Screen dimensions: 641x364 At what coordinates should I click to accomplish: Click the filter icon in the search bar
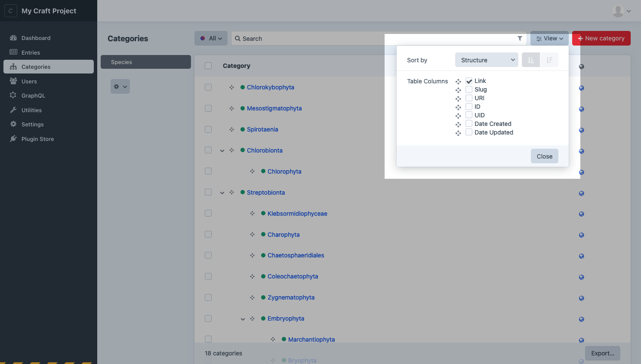[520, 38]
